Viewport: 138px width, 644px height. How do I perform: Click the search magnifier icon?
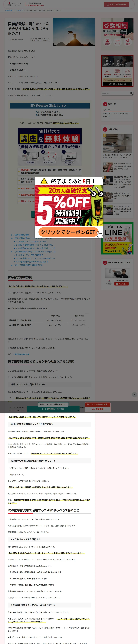click(131, 93)
